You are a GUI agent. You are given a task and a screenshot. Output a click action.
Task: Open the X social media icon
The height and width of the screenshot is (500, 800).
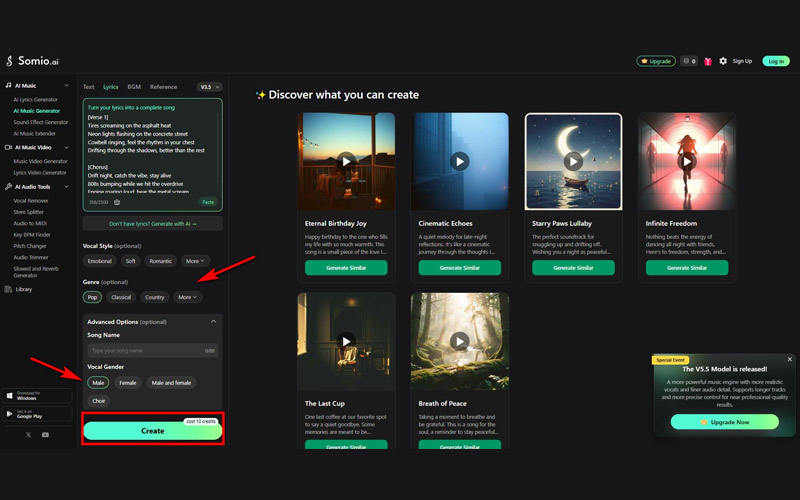29,435
